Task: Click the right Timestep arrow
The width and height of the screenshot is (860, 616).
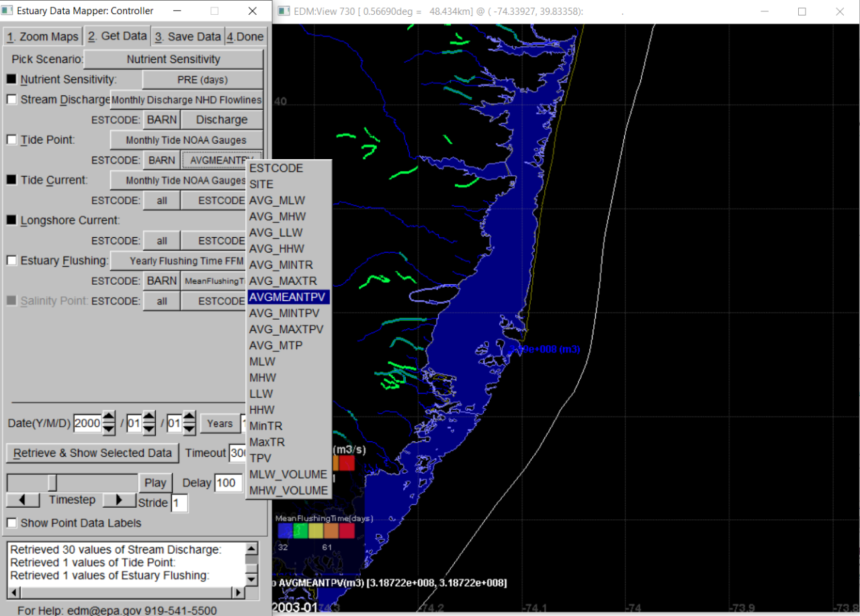Action: pyautogui.click(x=119, y=500)
